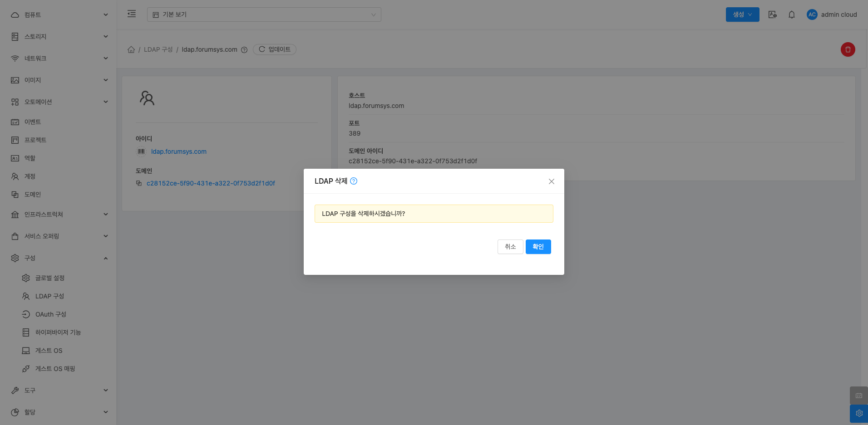Select 글로벌 설정 in the sidebar
This screenshot has width=868, height=425.
click(x=50, y=278)
